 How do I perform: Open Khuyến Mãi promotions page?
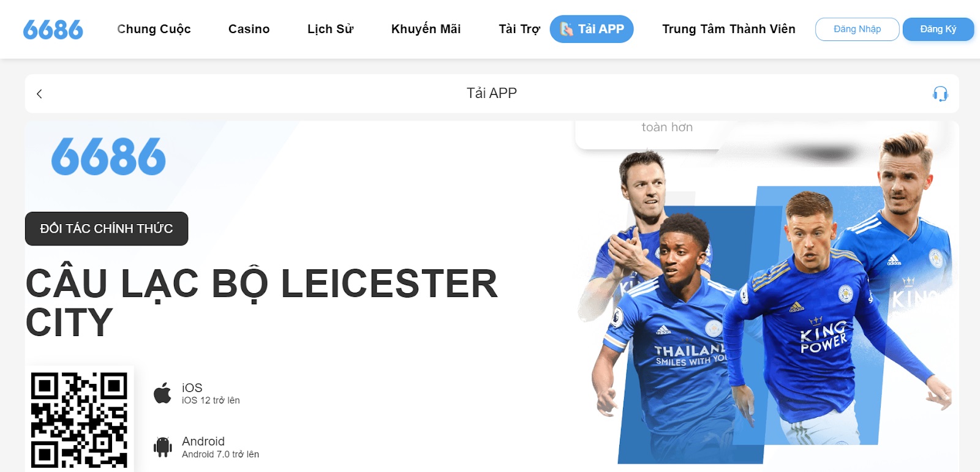click(426, 29)
